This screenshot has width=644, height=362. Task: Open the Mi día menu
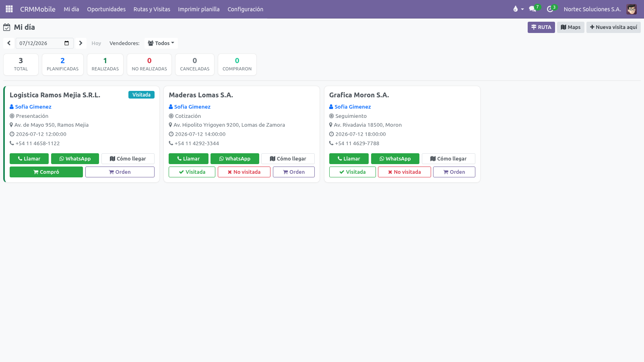pyautogui.click(x=71, y=9)
